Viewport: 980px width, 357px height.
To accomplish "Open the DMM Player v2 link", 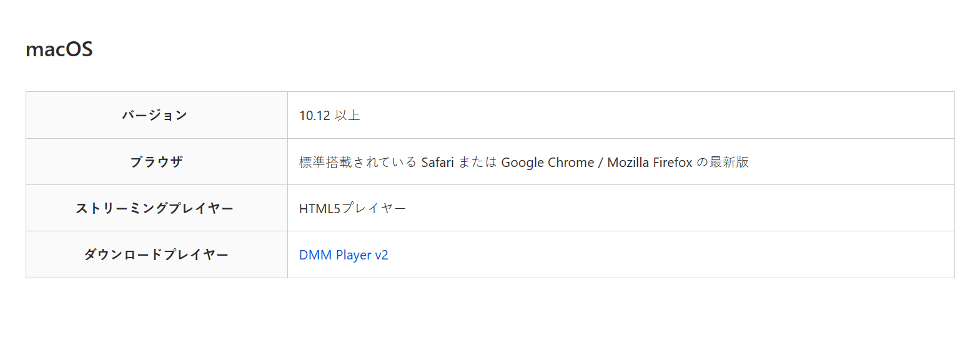I will pos(343,255).
